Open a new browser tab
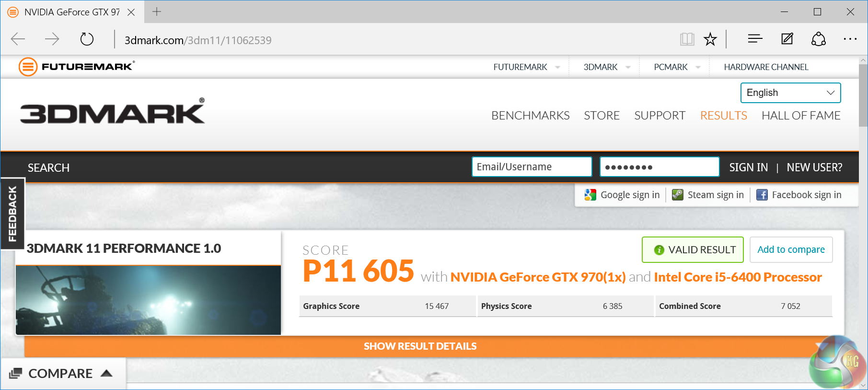This screenshot has width=868, height=390. click(x=157, y=12)
